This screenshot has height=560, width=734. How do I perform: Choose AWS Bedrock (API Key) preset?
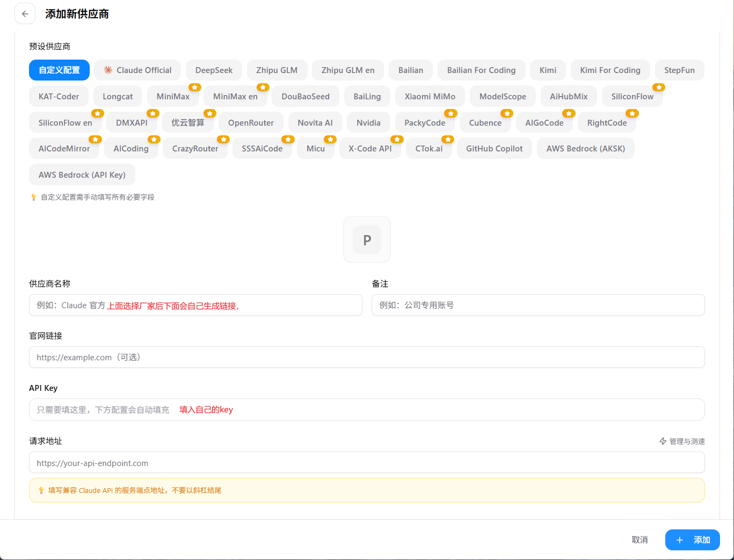[82, 175]
